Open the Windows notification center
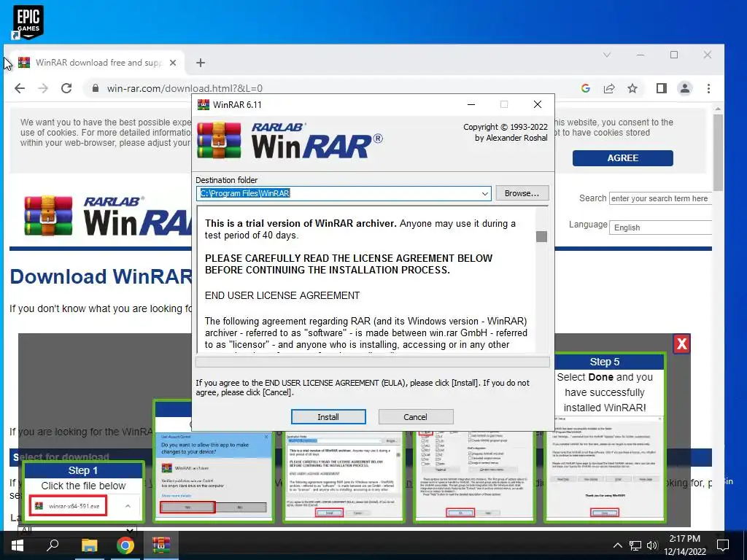The width and height of the screenshot is (747, 560). (723, 545)
